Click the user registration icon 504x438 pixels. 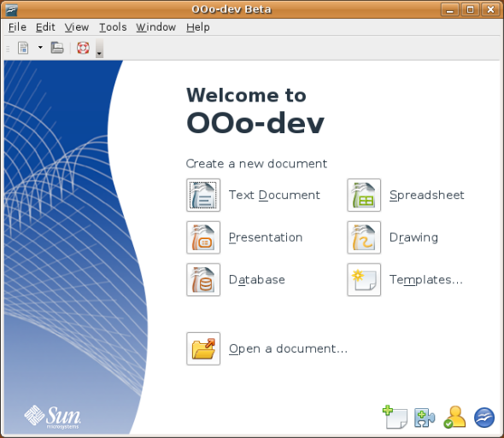(x=454, y=418)
